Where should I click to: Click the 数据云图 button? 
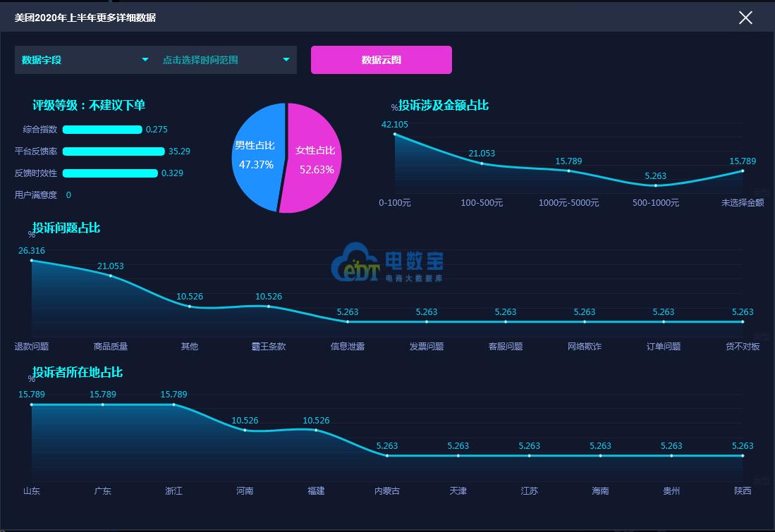(x=380, y=60)
